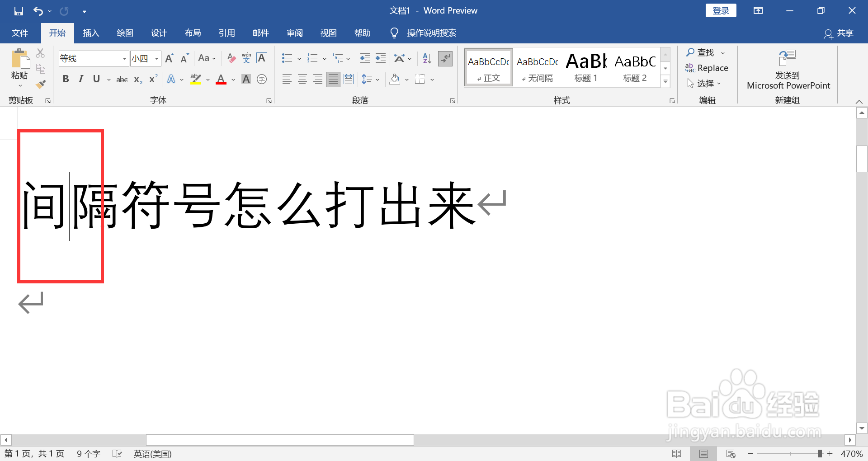The height and width of the screenshot is (461, 868).
Task: Expand the font size dropdown
Action: click(x=156, y=58)
